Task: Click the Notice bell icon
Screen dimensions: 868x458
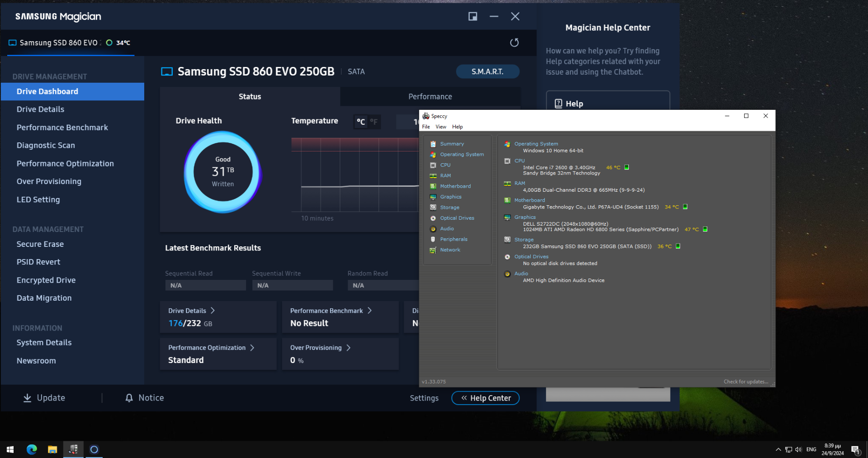Action: pos(129,398)
